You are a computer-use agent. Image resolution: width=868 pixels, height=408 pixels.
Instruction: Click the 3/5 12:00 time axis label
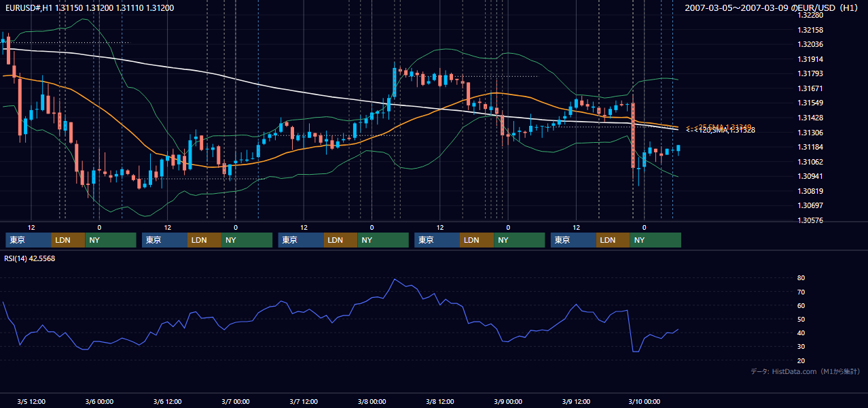(31, 401)
